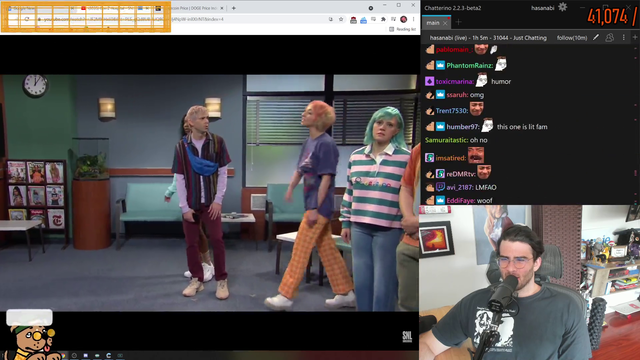This screenshot has height=360, width=640.
Task: Open Chrome profile avatar
Action: [x=404, y=19]
